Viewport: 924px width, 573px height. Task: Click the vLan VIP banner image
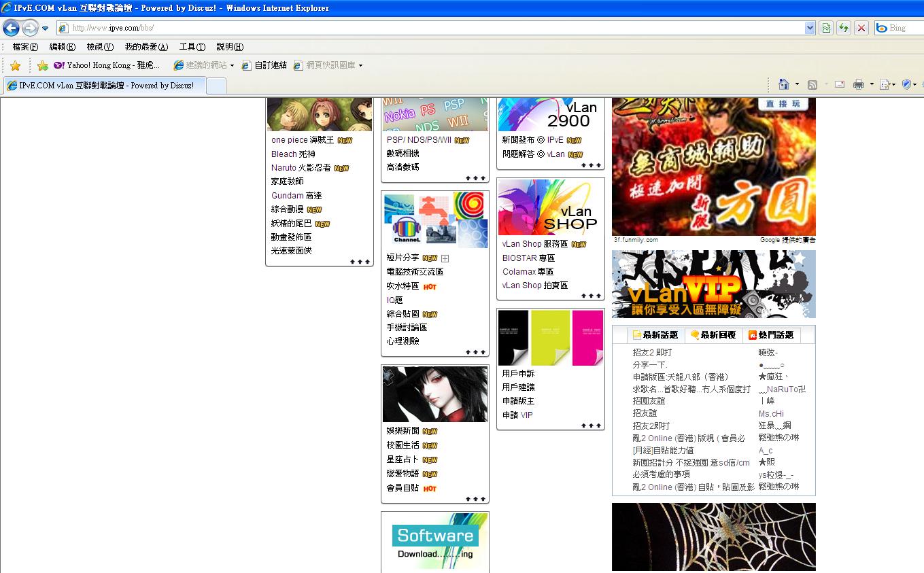(x=713, y=284)
